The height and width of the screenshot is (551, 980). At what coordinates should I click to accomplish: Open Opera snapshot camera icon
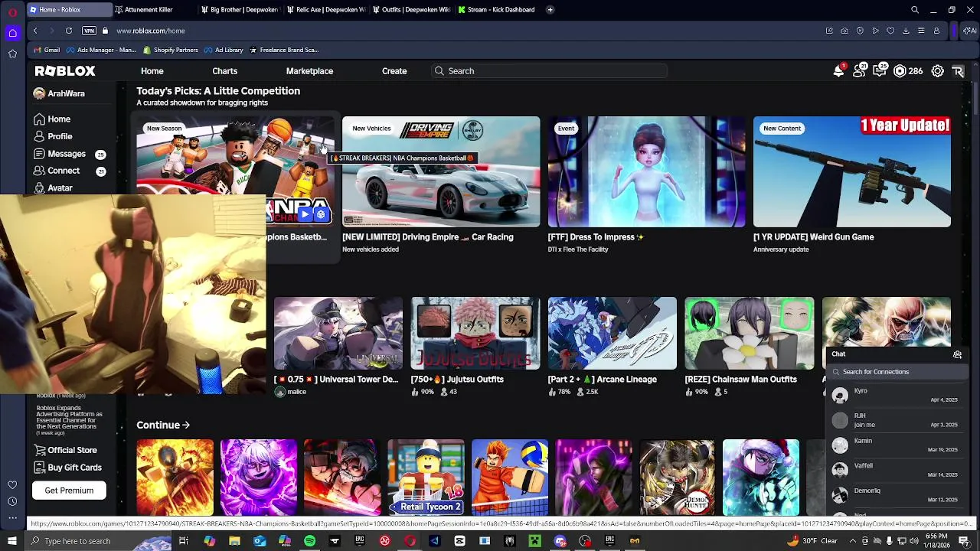[x=844, y=31]
